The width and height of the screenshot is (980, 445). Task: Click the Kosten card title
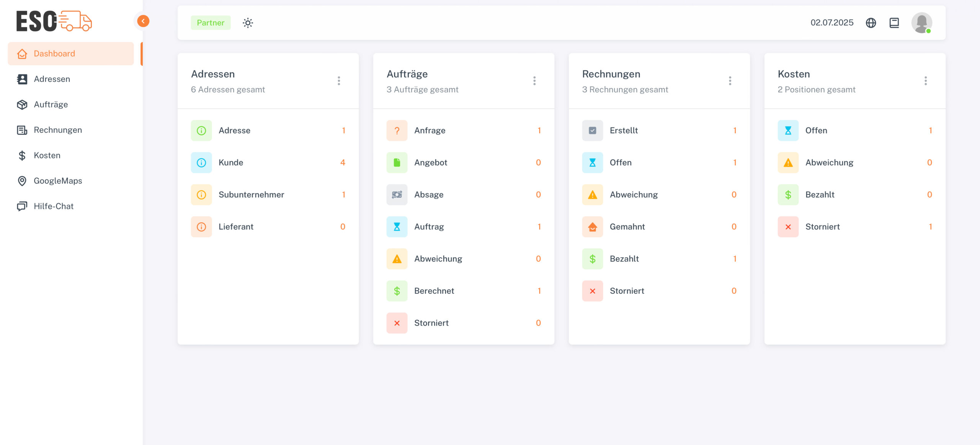[x=794, y=74]
